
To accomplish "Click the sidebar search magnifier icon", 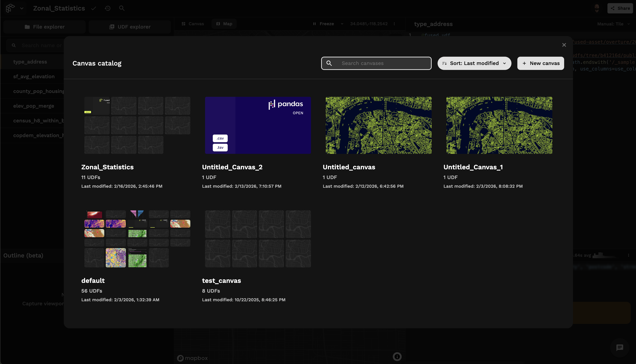I will click(14, 45).
